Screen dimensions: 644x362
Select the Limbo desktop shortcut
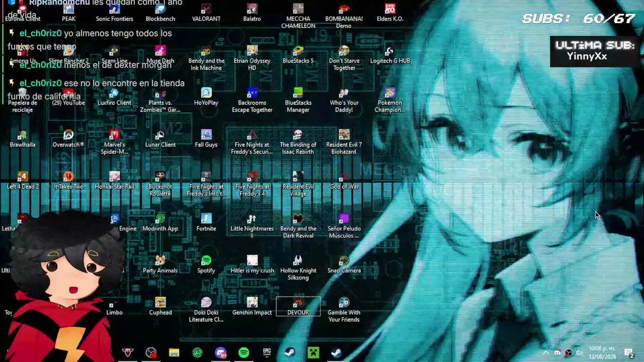[x=114, y=307]
